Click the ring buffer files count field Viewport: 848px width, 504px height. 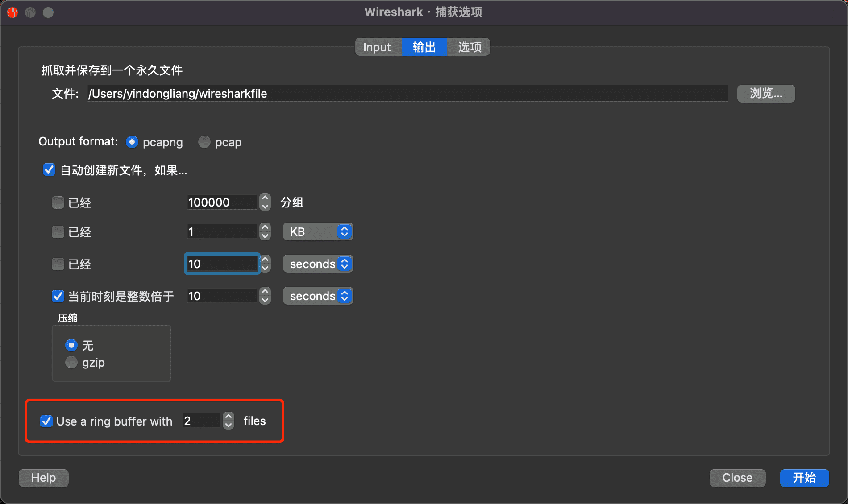coord(202,421)
